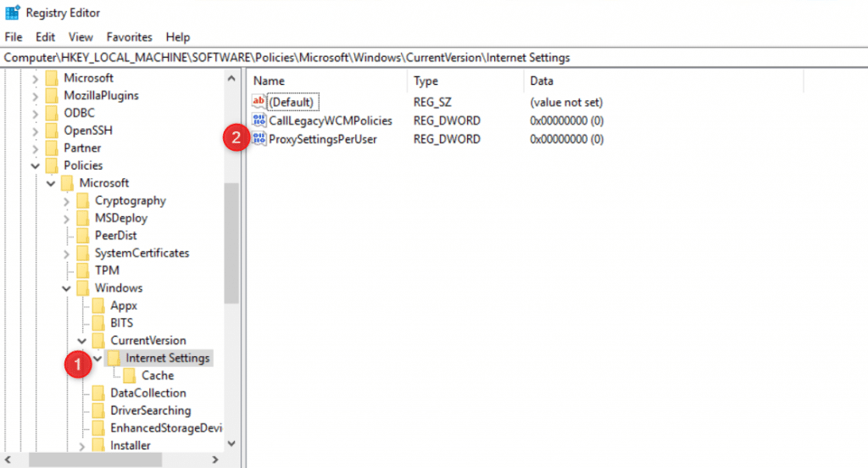Viewport: 868px width, 468px height.
Task: Select the CallLegacyWCMPolicies value
Action: [x=331, y=120]
